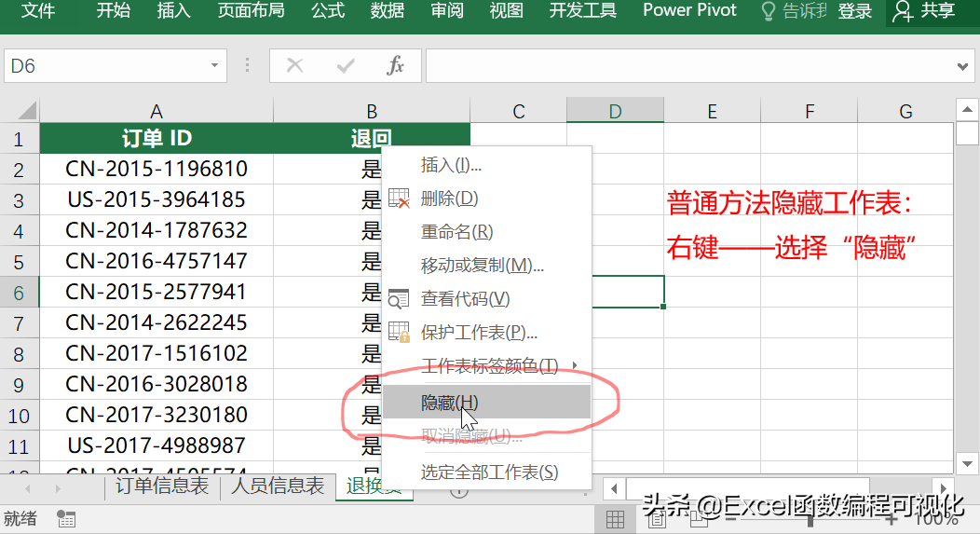The width and height of the screenshot is (980, 534).
Task: Click the select all triangle corner
Action: [x=27, y=111]
